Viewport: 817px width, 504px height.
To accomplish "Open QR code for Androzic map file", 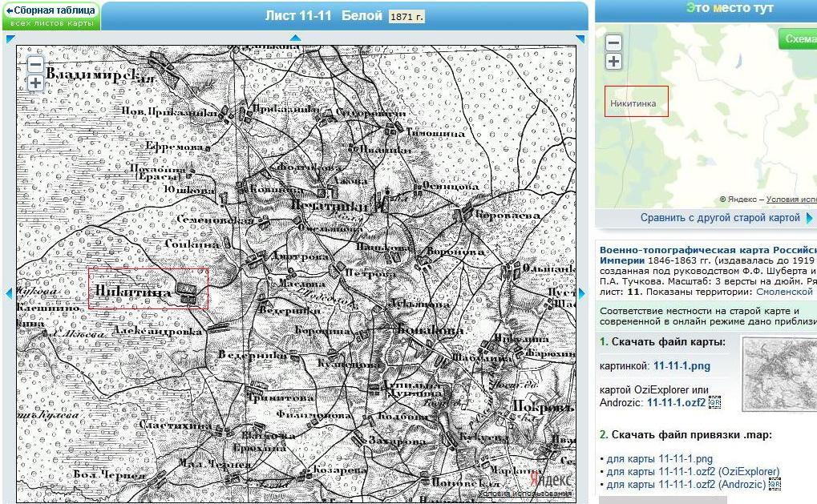I will [775, 484].
